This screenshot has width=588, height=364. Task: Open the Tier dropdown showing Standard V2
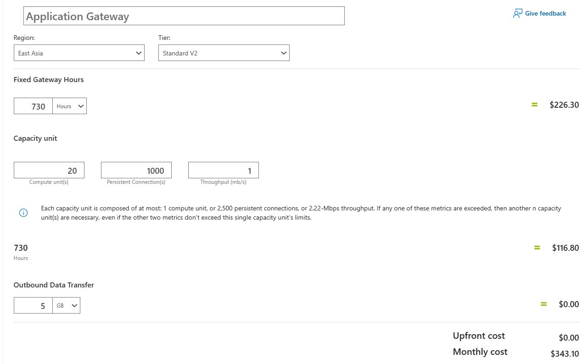[224, 53]
